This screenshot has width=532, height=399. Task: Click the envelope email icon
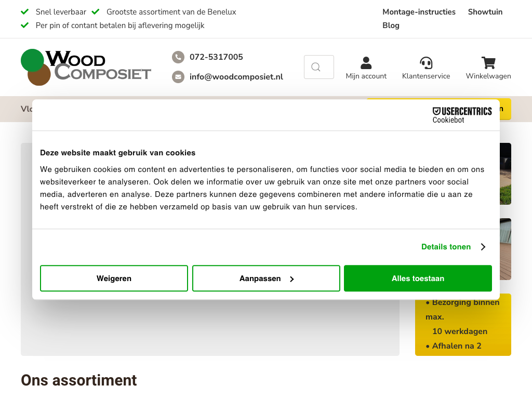click(178, 77)
